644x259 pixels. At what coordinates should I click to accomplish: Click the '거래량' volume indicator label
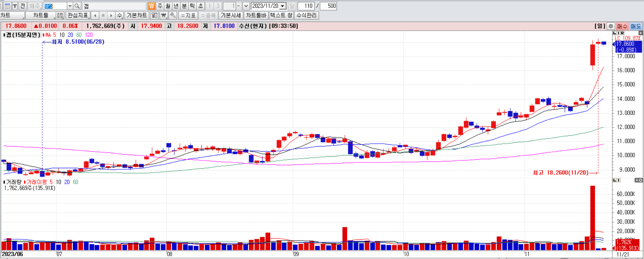coord(14,182)
